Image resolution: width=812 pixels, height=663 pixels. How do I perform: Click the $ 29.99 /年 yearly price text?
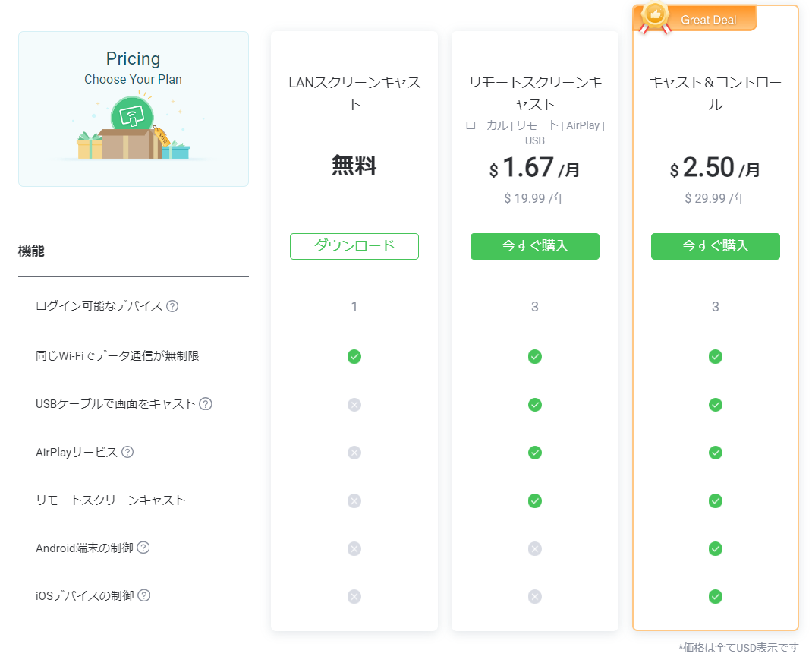(715, 198)
